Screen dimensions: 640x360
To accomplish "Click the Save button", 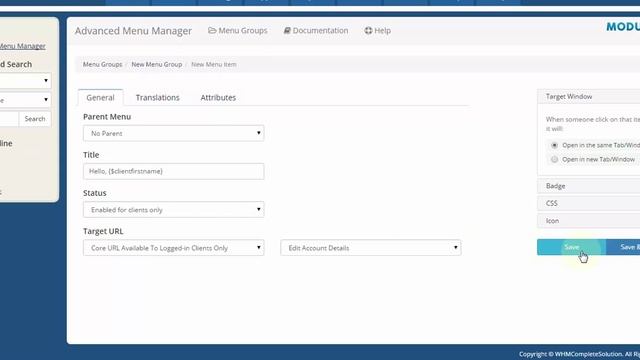I will click(571, 247).
